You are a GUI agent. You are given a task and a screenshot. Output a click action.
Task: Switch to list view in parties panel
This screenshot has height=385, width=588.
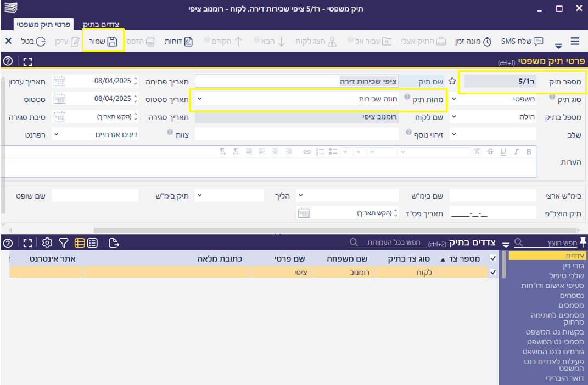point(92,243)
